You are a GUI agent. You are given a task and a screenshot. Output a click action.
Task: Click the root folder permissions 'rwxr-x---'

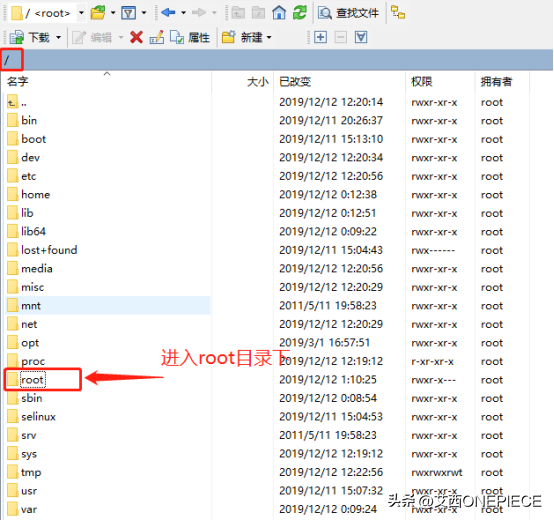[x=434, y=380]
